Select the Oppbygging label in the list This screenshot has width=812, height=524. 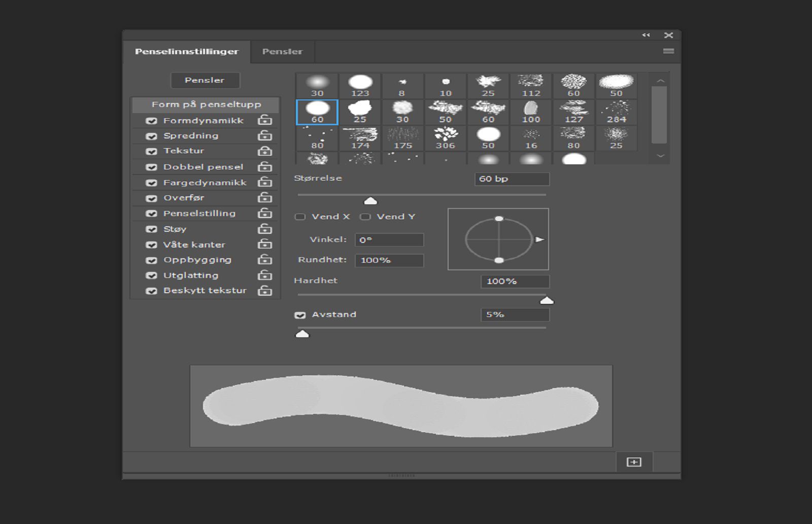click(197, 260)
